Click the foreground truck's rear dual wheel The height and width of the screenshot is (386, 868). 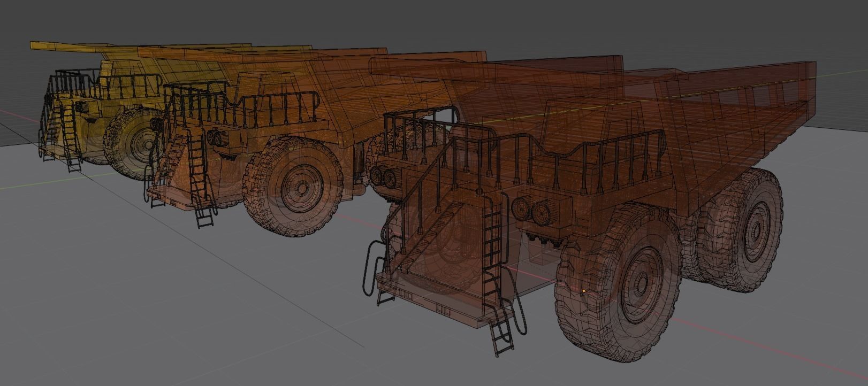742,231
